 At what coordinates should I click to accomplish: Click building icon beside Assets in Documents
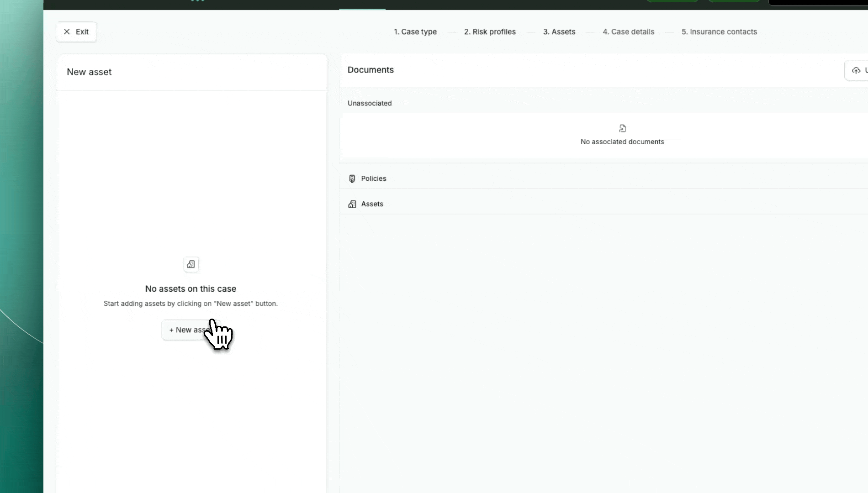point(352,204)
